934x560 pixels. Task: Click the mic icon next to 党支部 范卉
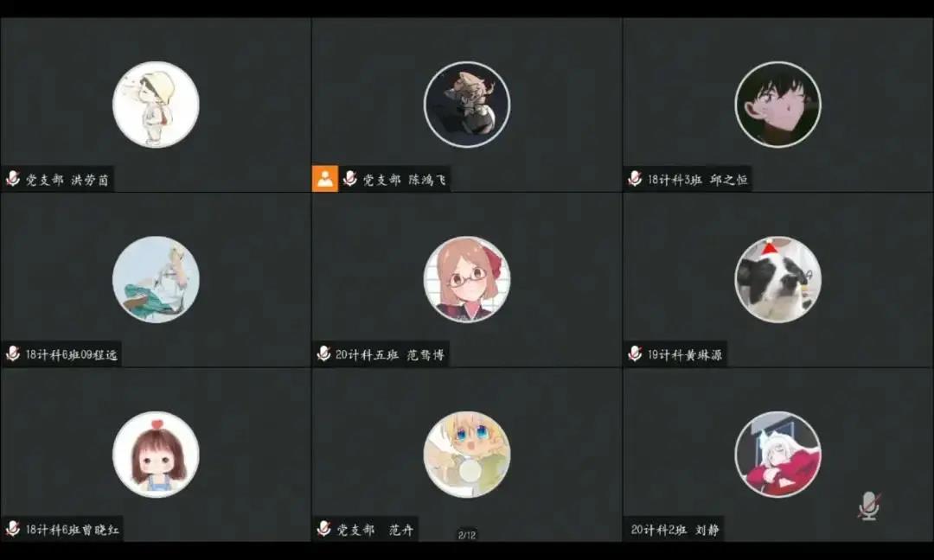[323, 528]
